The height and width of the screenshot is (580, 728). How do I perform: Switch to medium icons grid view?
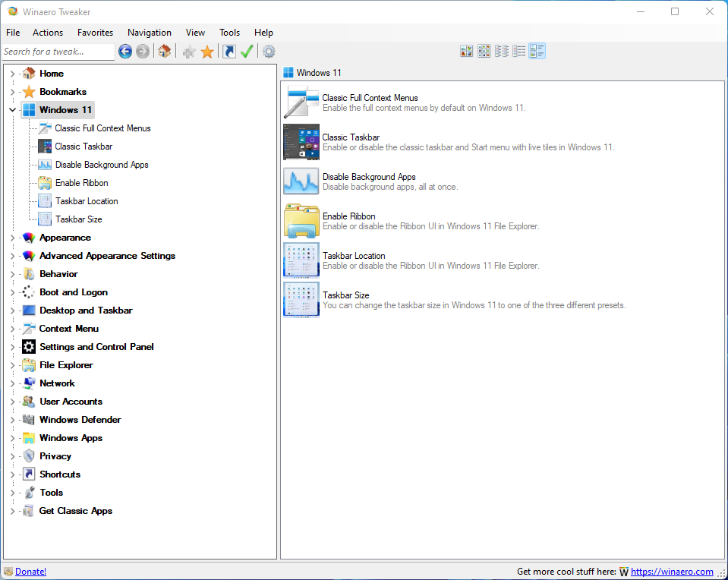tap(484, 51)
